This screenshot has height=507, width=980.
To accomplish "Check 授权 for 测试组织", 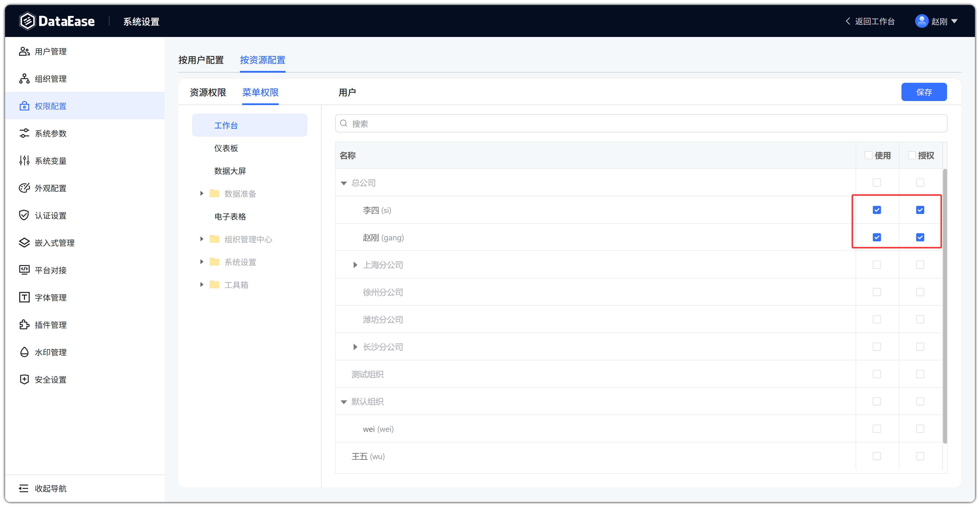I will point(920,374).
